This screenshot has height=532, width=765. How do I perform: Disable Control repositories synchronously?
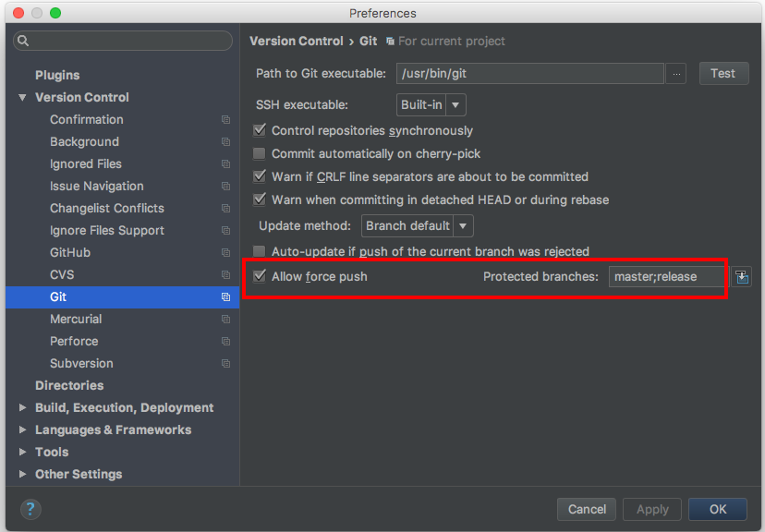(258, 130)
